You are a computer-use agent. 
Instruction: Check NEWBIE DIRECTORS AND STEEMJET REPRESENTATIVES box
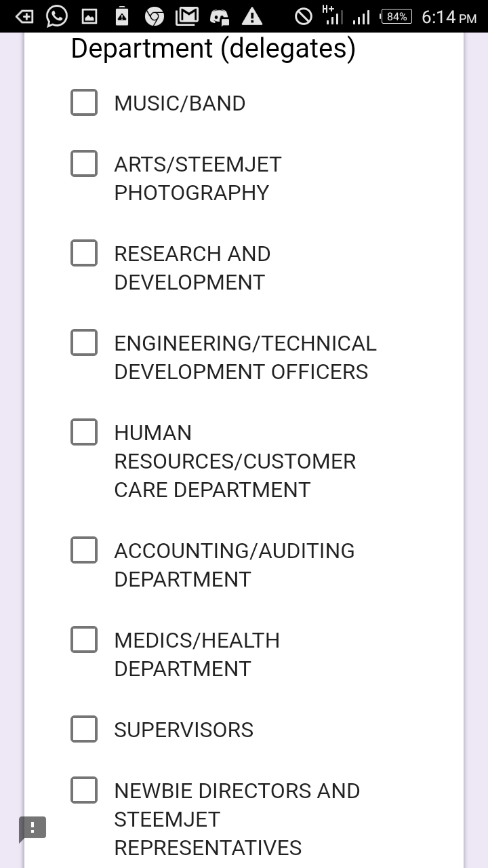84,790
